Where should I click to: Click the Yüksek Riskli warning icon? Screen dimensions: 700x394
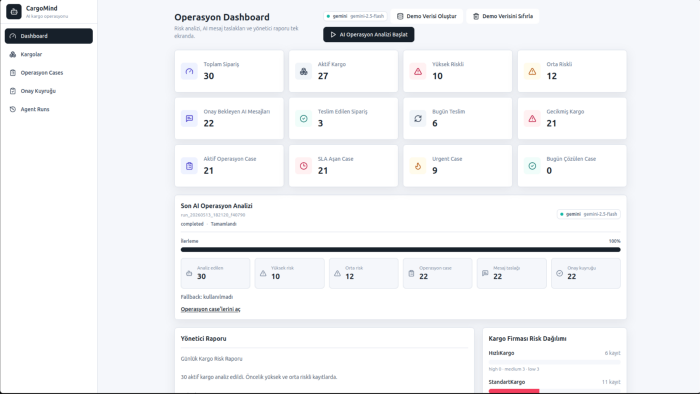coord(418,71)
